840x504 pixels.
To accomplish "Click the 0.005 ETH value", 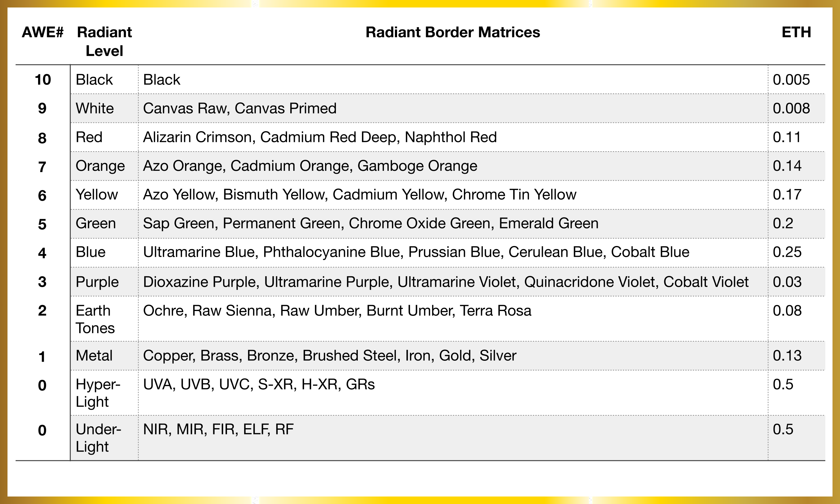I will 791,80.
